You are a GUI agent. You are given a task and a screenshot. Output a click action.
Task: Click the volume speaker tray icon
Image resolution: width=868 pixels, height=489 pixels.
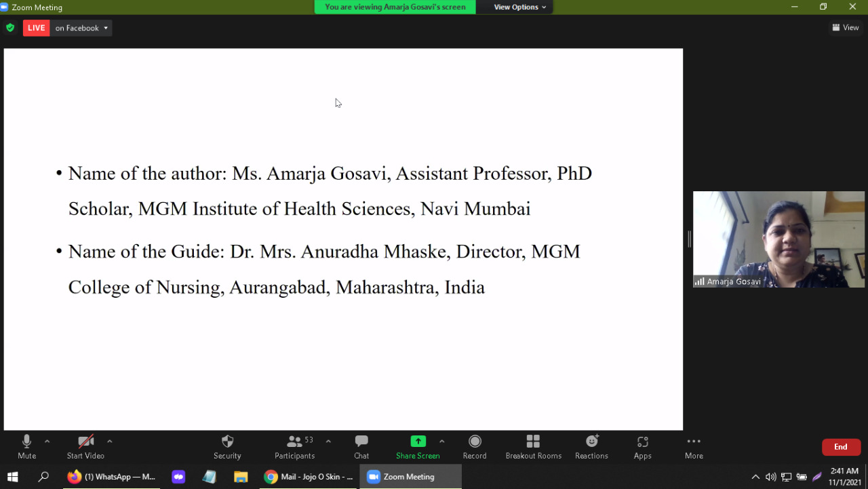pos(771,477)
